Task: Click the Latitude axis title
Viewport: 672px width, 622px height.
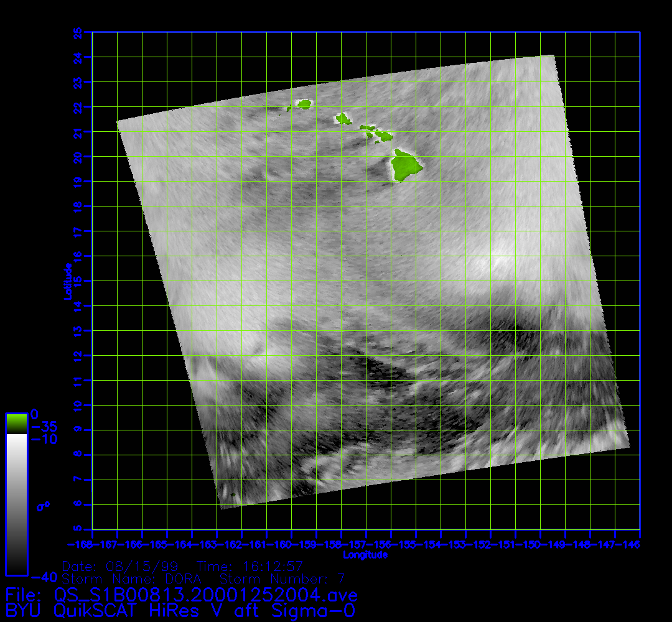Action: (x=67, y=281)
